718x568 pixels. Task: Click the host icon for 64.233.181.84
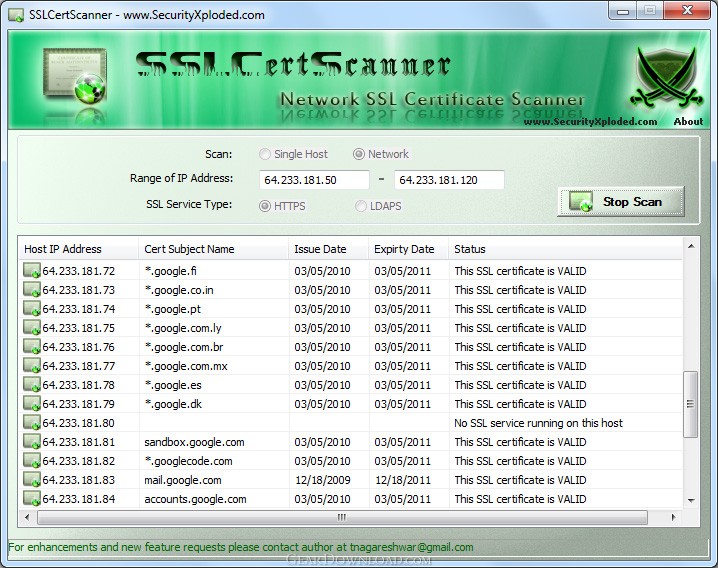32,499
